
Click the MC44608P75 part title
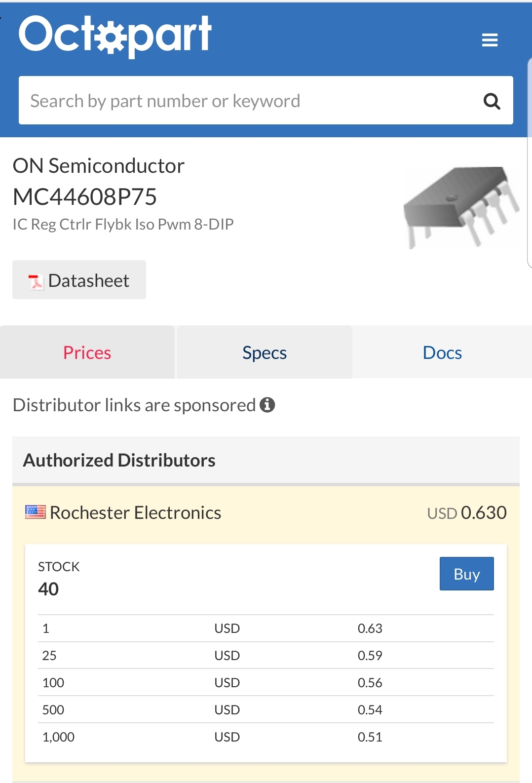click(85, 197)
